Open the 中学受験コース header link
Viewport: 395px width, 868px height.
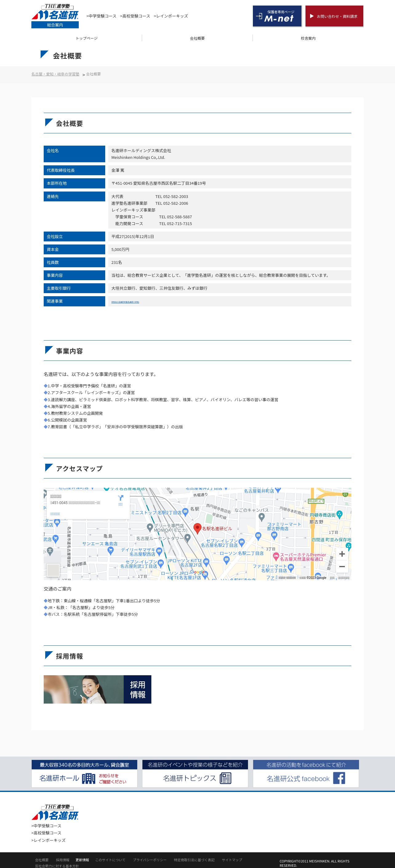[x=101, y=16]
